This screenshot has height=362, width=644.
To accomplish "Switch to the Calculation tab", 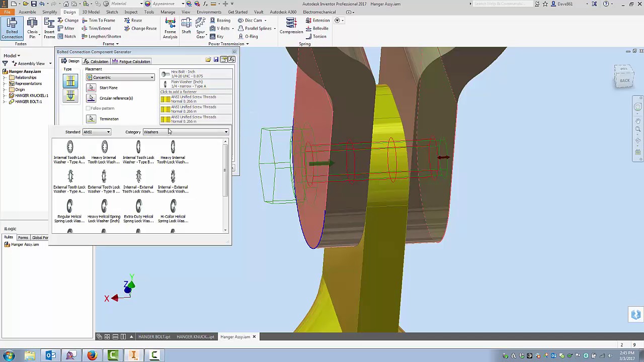I will tap(96, 61).
